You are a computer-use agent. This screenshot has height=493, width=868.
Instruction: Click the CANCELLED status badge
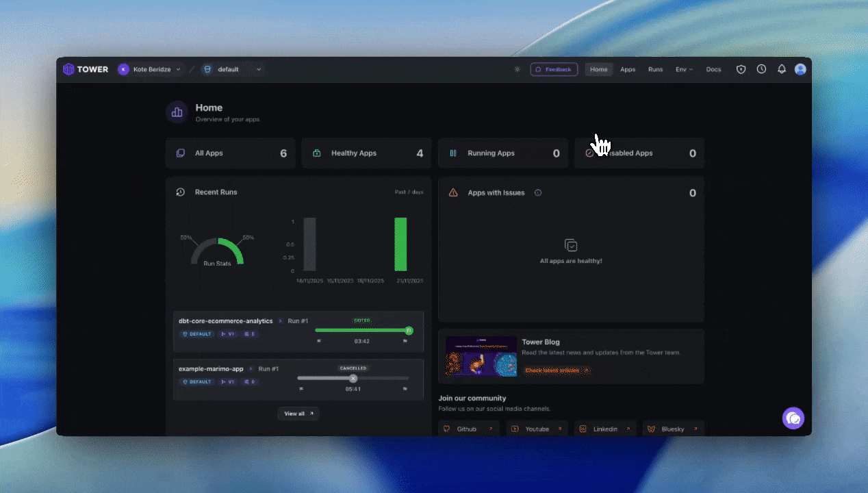point(353,368)
